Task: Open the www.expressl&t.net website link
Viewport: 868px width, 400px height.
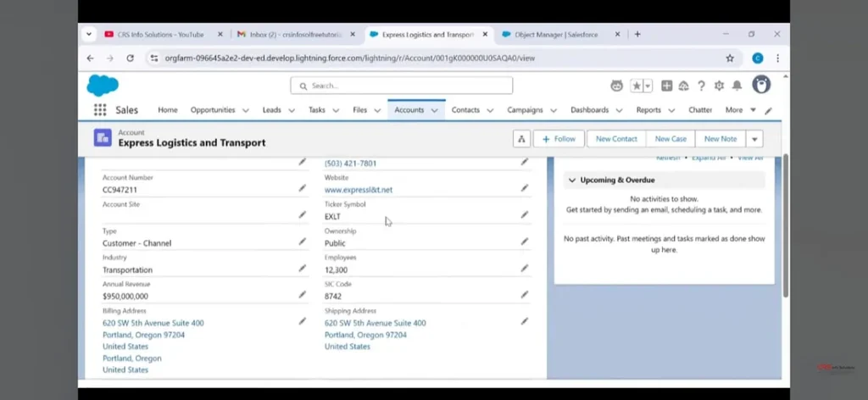Action: pos(359,190)
